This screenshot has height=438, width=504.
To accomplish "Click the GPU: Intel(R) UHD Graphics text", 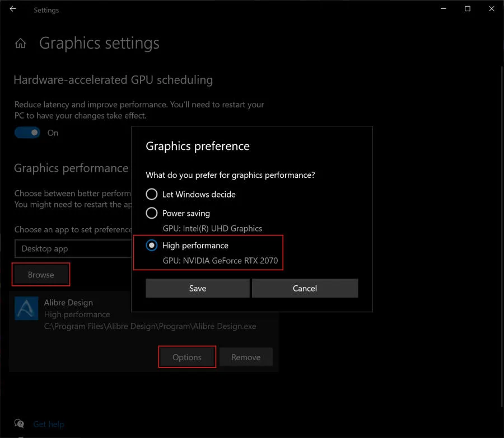I will coord(212,228).
